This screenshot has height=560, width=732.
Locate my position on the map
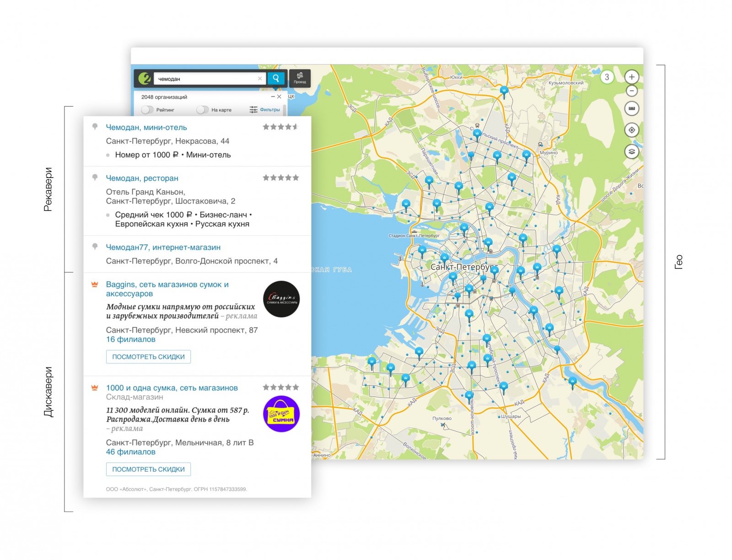pos(632,130)
